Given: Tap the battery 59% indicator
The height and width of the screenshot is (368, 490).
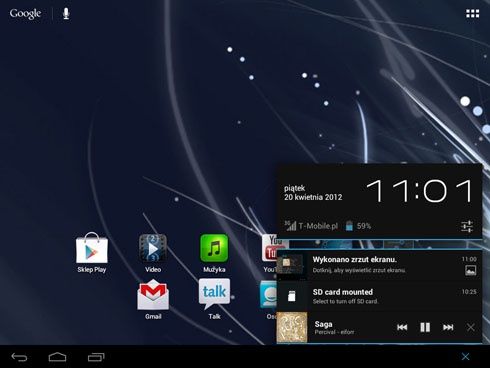Looking at the screenshot, I should pos(358,226).
